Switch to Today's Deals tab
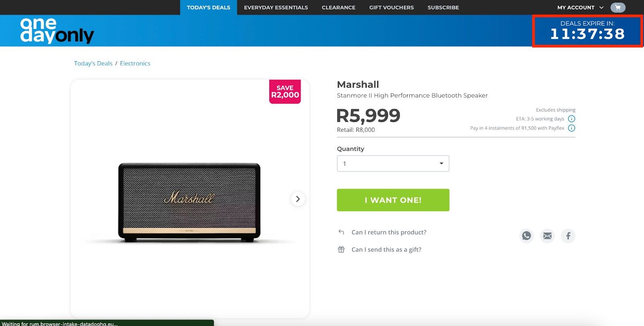 (208, 8)
